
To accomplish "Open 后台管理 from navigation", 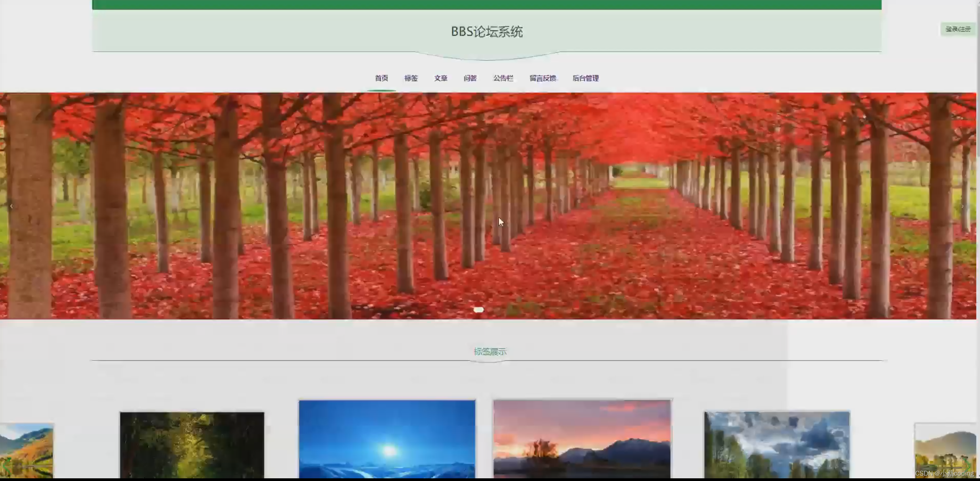I will [586, 78].
